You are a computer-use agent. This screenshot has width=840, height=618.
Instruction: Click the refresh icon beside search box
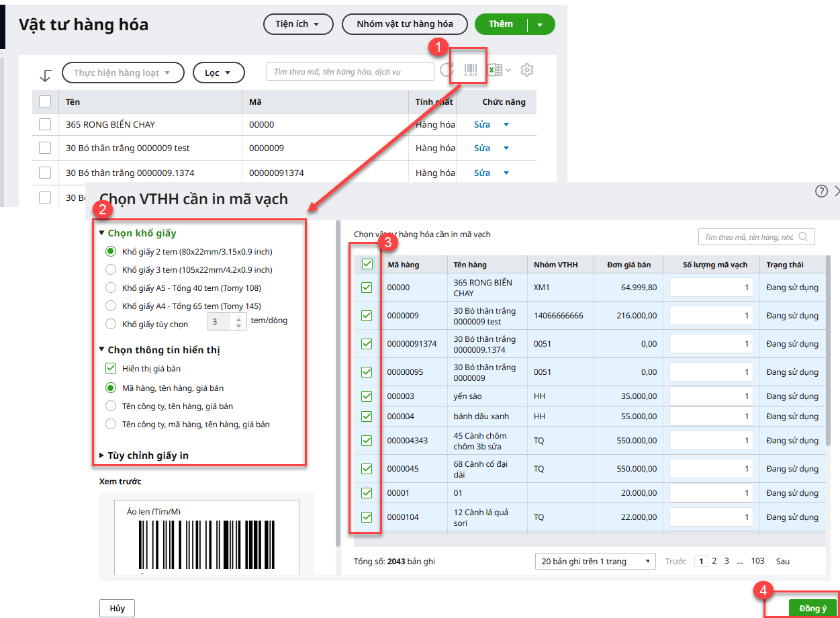446,70
